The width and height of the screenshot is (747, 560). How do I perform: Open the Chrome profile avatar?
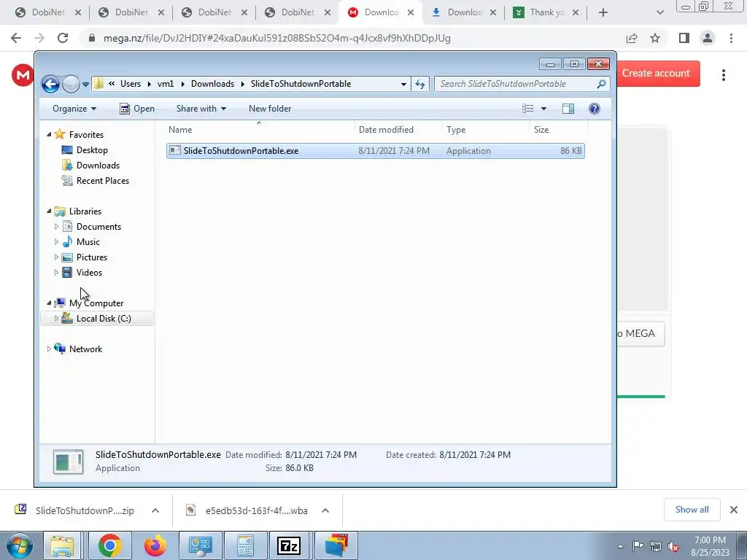tap(708, 38)
